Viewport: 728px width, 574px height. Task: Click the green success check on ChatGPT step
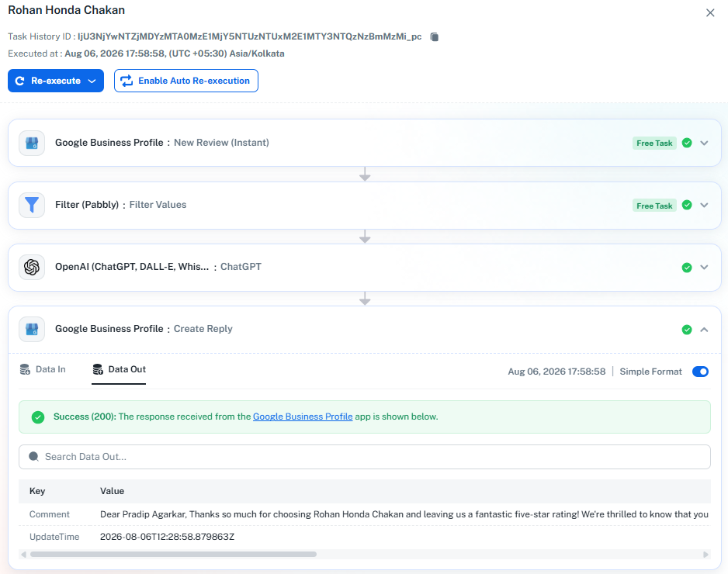point(687,268)
